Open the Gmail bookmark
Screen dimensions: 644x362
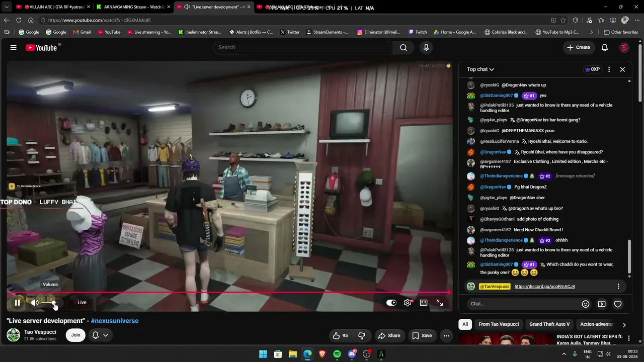pos(82,32)
